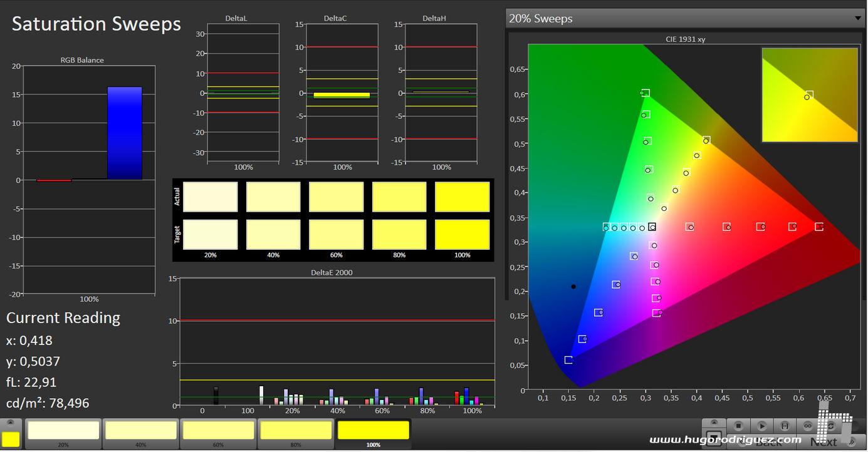The width and height of the screenshot is (868, 452).
Task: Click the zoomed CIE inset thumbnail
Action: 809,95
